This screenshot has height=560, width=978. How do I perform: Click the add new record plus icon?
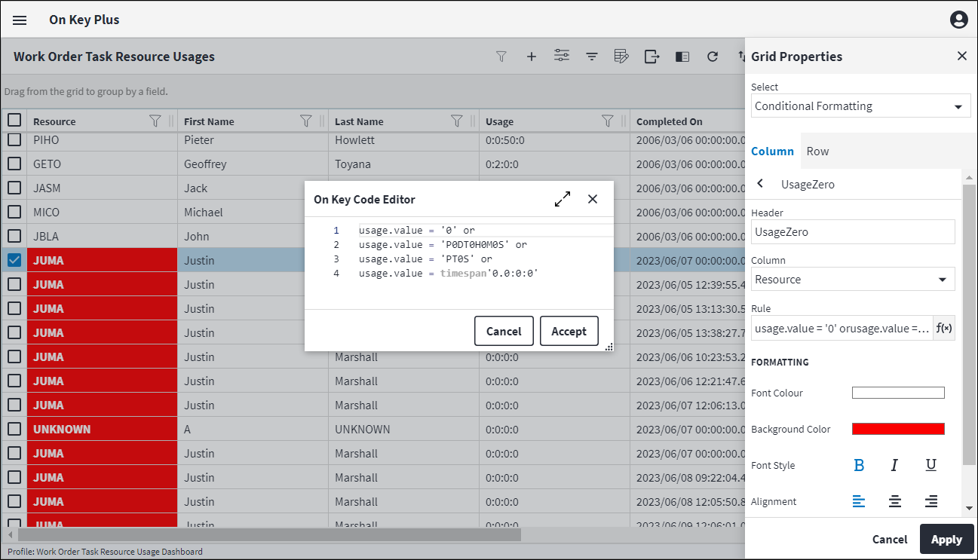(531, 57)
